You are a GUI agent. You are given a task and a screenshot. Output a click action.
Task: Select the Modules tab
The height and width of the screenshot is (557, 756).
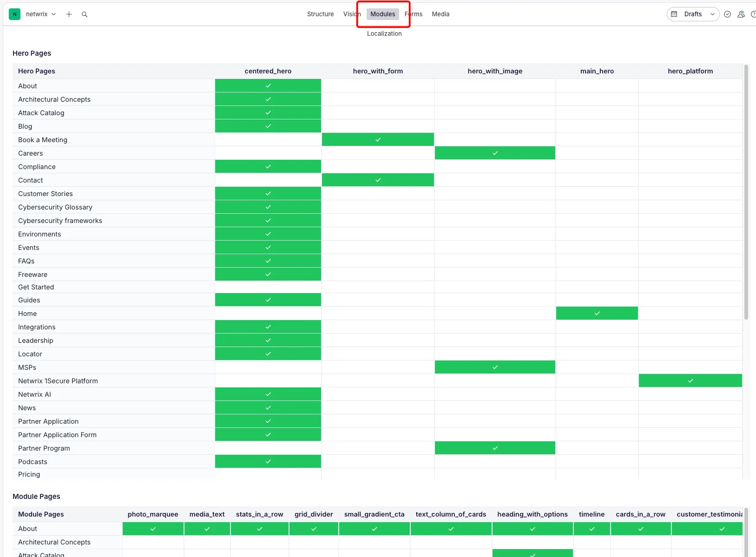pos(382,14)
